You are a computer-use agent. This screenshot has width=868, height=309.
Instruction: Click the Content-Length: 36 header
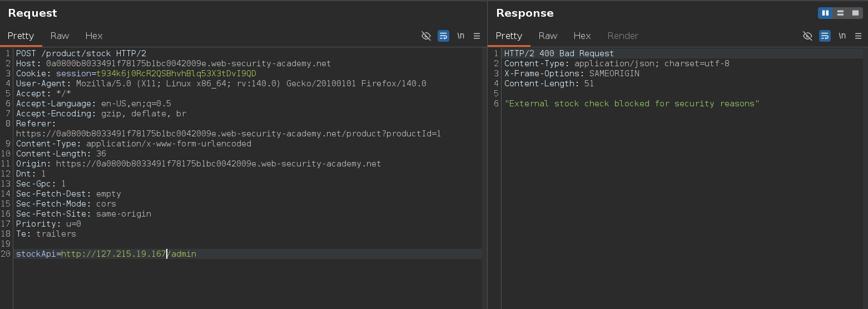pyautogui.click(x=61, y=154)
